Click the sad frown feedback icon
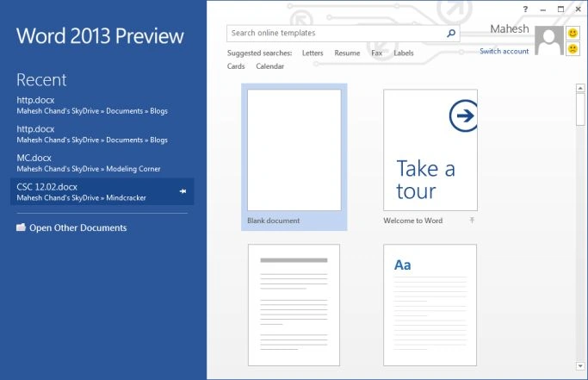 click(573, 49)
